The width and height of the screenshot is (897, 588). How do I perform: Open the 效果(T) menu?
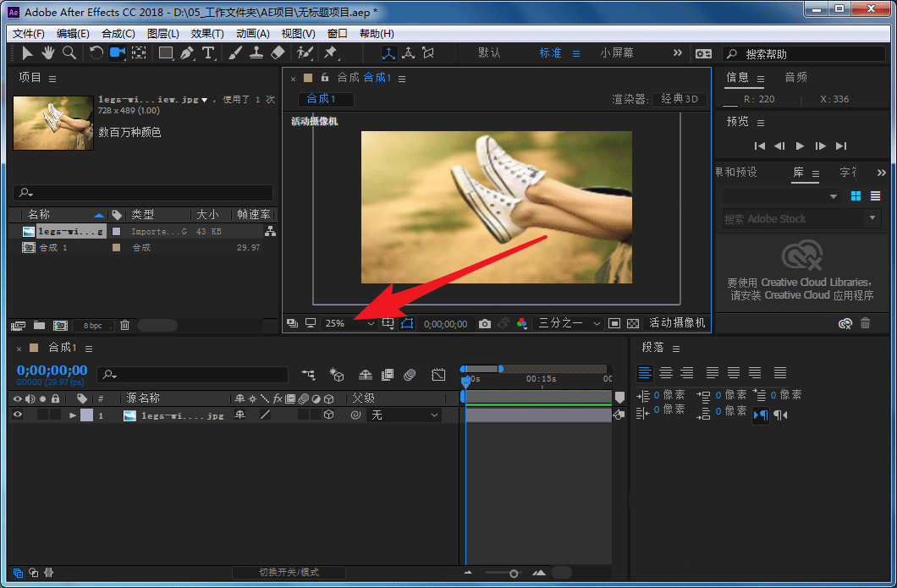point(207,34)
